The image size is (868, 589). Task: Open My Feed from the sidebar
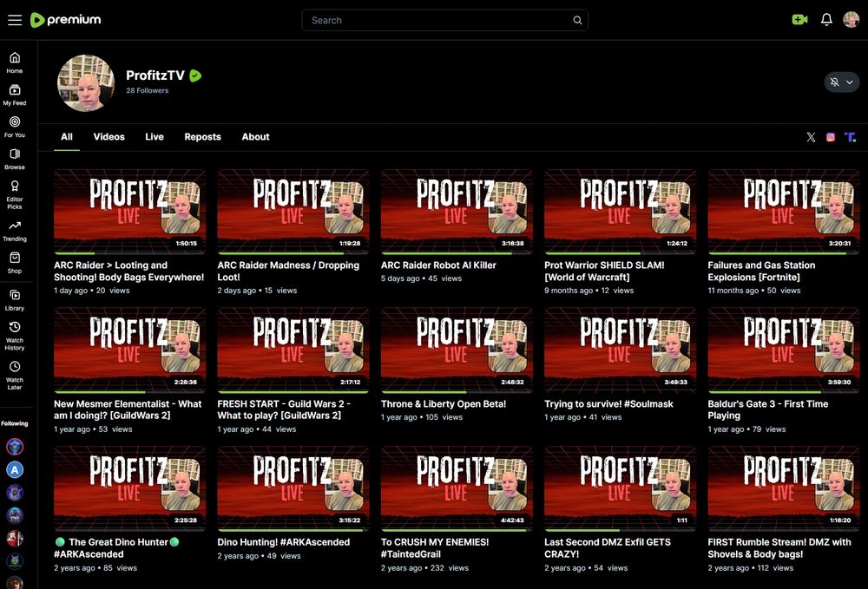[x=15, y=95]
